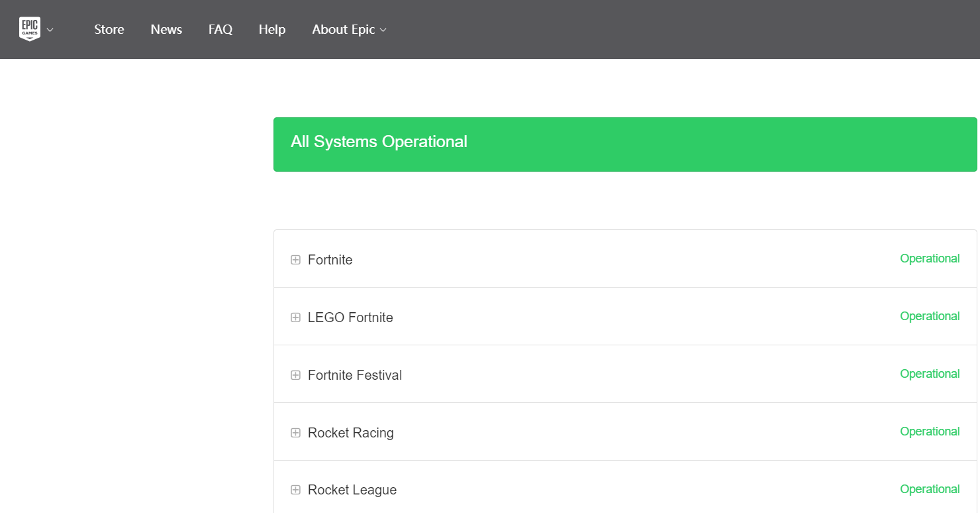Expand the About Epic dropdown menu
The height and width of the screenshot is (513, 980).
[x=349, y=29]
